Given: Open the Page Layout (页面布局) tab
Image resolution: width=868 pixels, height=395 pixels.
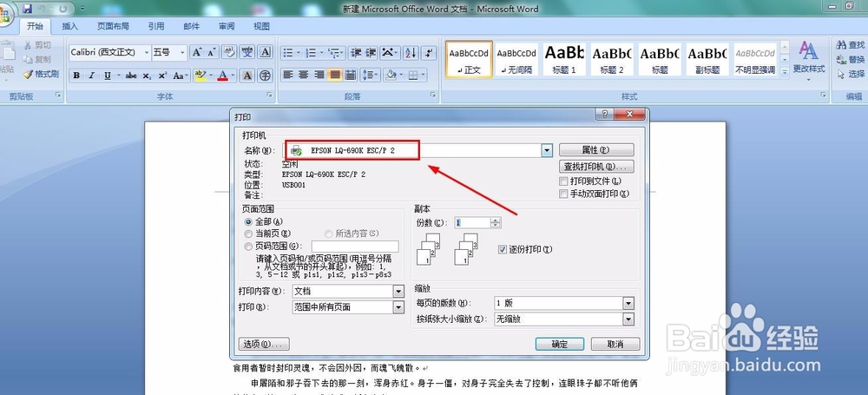Looking at the screenshot, I should (113, 26).
